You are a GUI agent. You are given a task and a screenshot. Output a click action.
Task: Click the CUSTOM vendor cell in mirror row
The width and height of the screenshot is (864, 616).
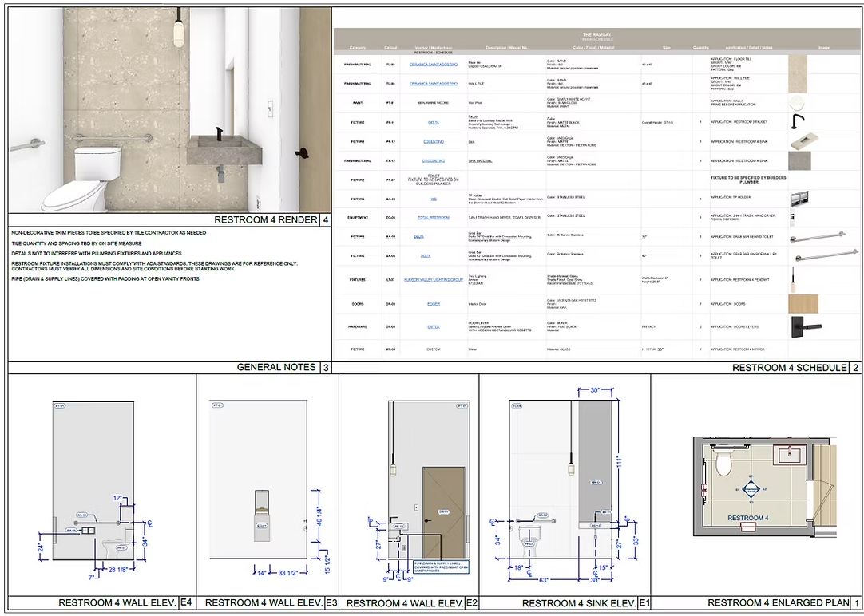pyautogui.click(x=434, y=349)
